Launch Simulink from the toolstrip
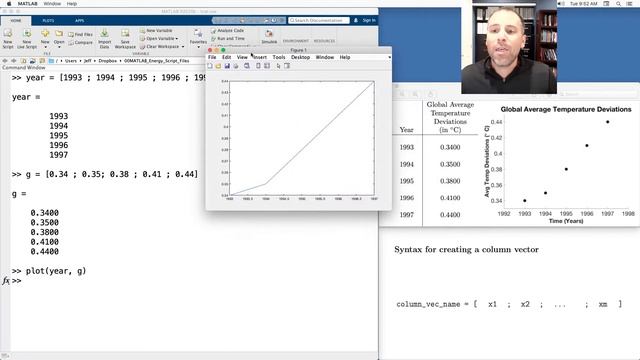Viewport: 640px width, 360px height. [269, 37]
